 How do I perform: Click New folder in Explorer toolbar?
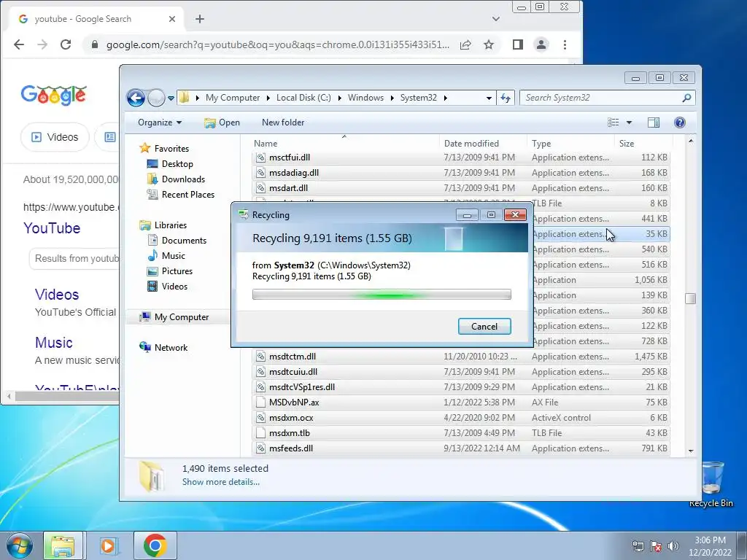[283, 122]
